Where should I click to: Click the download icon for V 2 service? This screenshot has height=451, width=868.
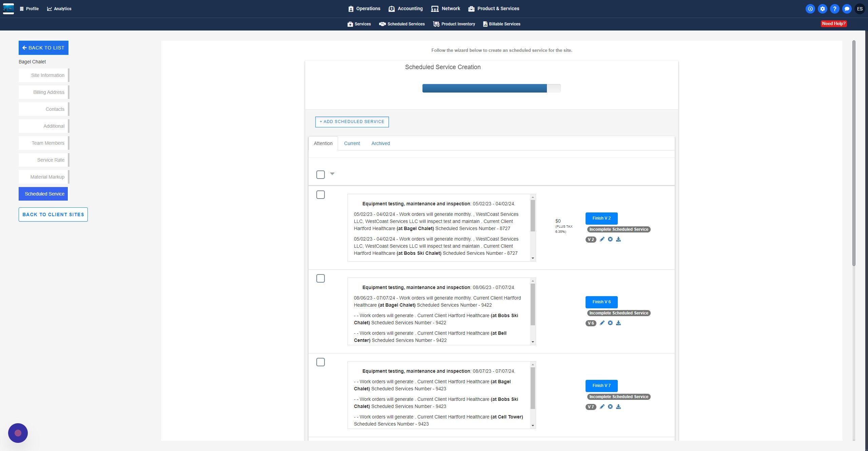click(x=618, y=239)
